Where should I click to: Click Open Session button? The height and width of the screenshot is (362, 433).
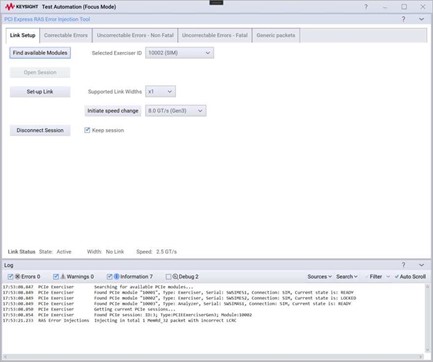[x=40, y=72]
